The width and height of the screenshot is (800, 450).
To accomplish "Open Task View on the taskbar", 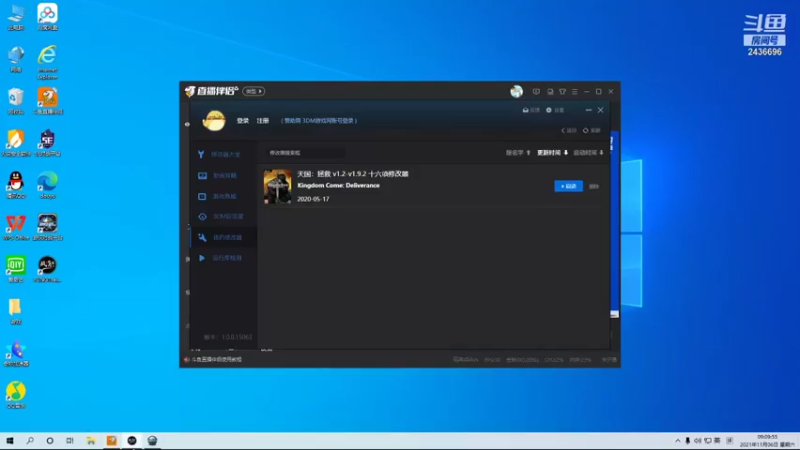I will (x=70, y=441).
